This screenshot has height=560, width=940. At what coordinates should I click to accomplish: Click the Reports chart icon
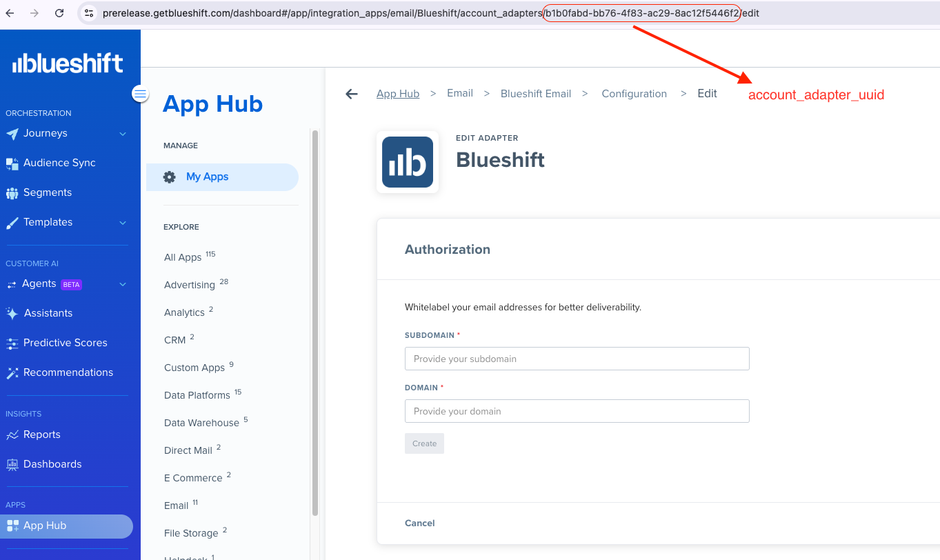12,434
